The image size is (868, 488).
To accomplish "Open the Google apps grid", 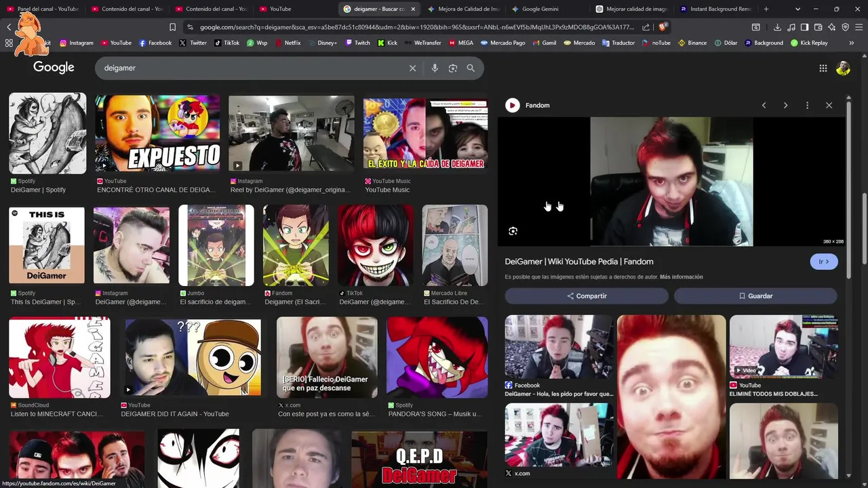I will pyautogui.click(x=823, y=68).
